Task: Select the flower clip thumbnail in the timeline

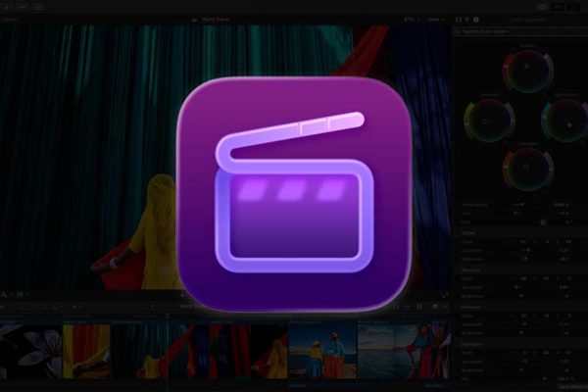Action: (30, 351)
